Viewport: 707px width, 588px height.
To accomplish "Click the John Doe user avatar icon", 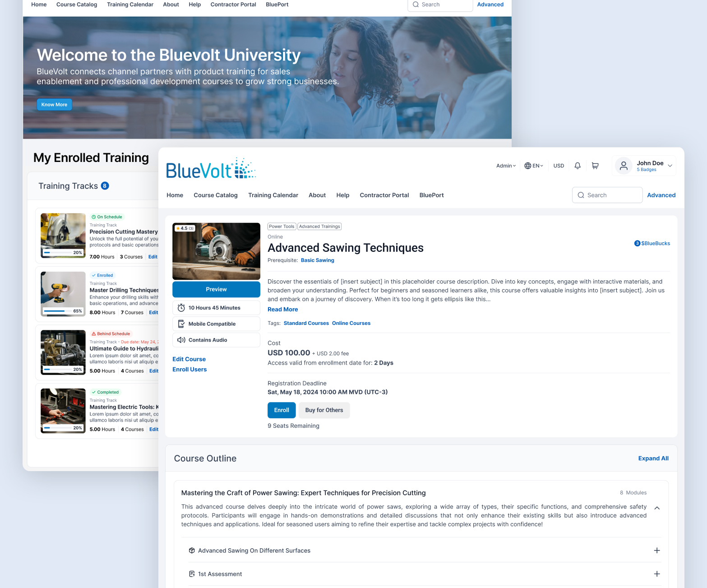I will click(x=624, y=166).
